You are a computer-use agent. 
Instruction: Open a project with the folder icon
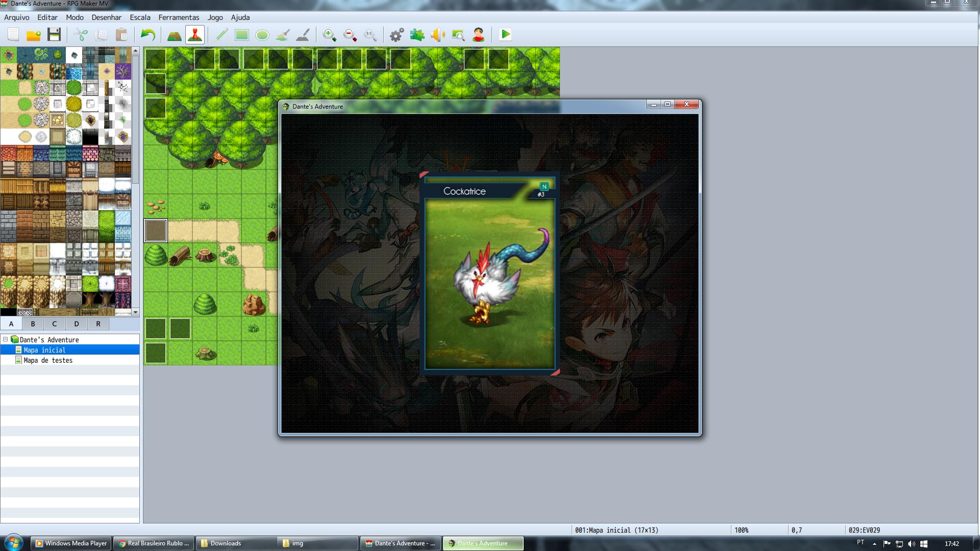click(x=34, y=35)
